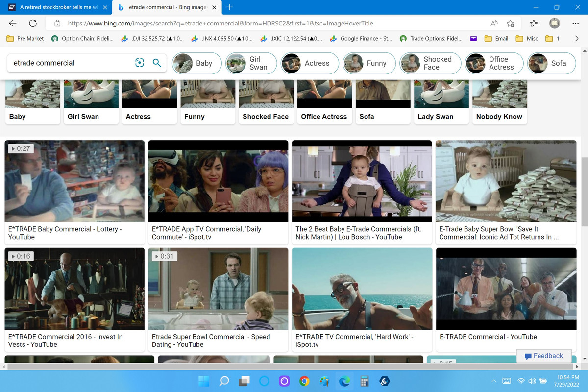The height and width of the screenshot is (392, 588).
Task: Switch to Microsoft Edge on taskbar
Action: [344, 381]
